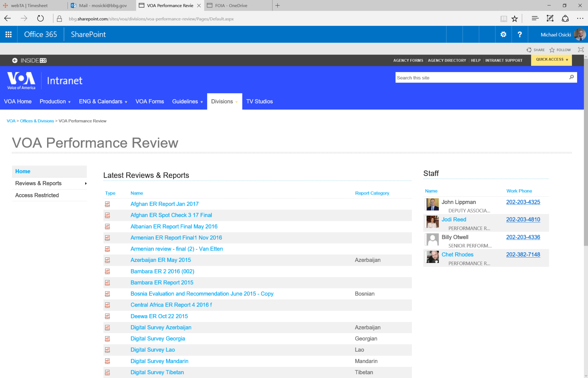Screen dimensions: 588x378
Task: Click PDF icon for Afghan ER Report
Action: click(107, 204)
